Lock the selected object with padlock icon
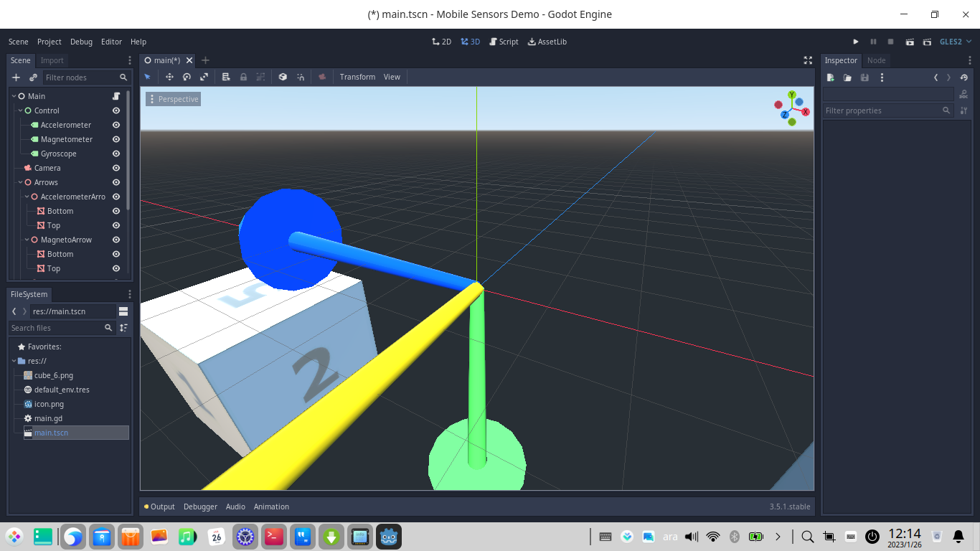 243,77
